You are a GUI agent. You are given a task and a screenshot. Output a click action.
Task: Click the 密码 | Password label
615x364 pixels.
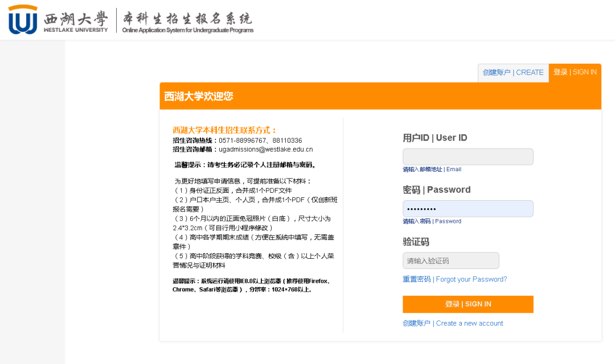tap(437, 189)
